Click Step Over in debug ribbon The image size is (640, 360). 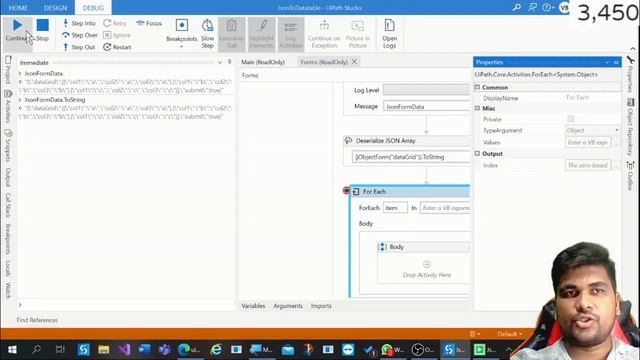[x=80, y=35]
